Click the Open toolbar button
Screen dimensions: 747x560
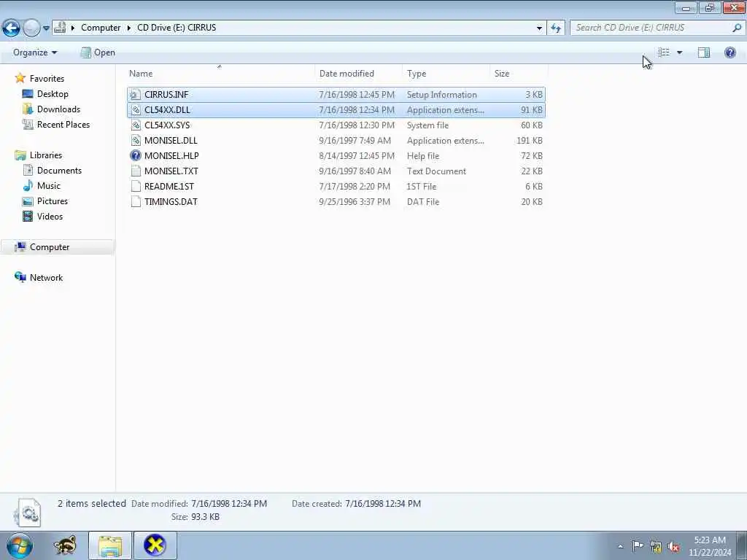coord(98,52)
